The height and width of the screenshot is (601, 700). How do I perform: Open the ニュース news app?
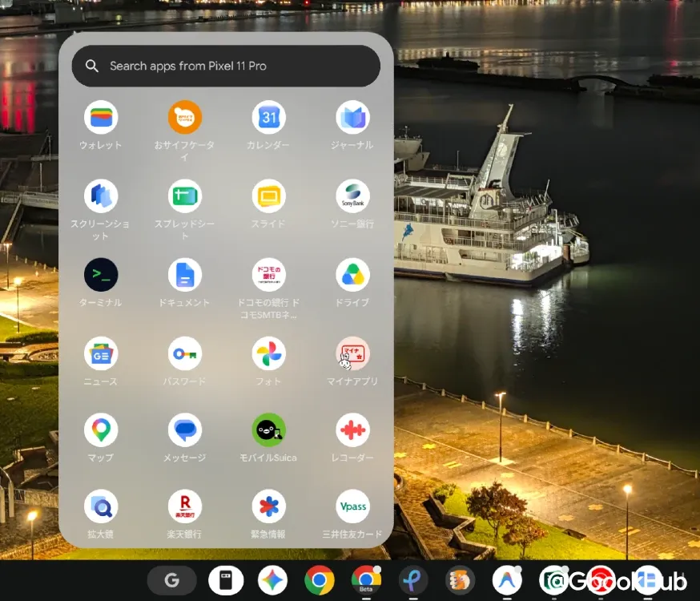click(x=101, y=353)
